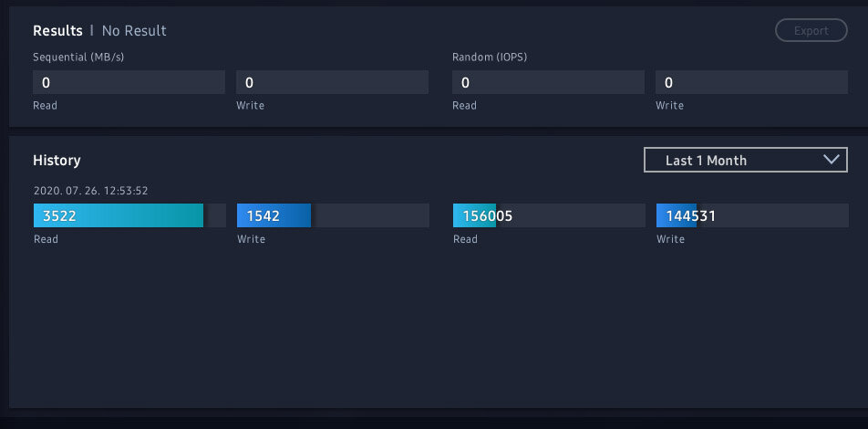Click the Sequential (MB/s) label

pyautogui.click(x=78, y=58)
